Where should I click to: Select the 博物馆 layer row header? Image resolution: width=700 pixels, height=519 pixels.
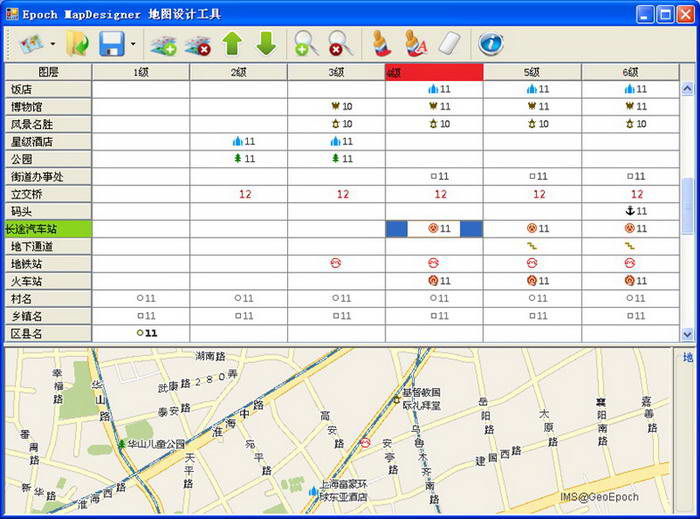pyautogui.click(x=48, y=107)
